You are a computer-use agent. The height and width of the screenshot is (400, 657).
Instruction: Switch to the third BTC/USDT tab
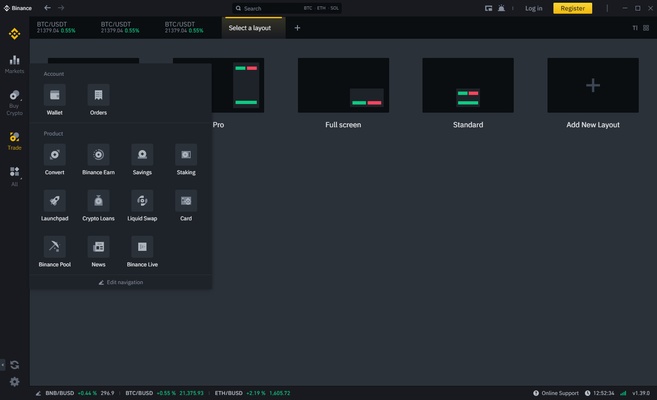coord(184,27)
